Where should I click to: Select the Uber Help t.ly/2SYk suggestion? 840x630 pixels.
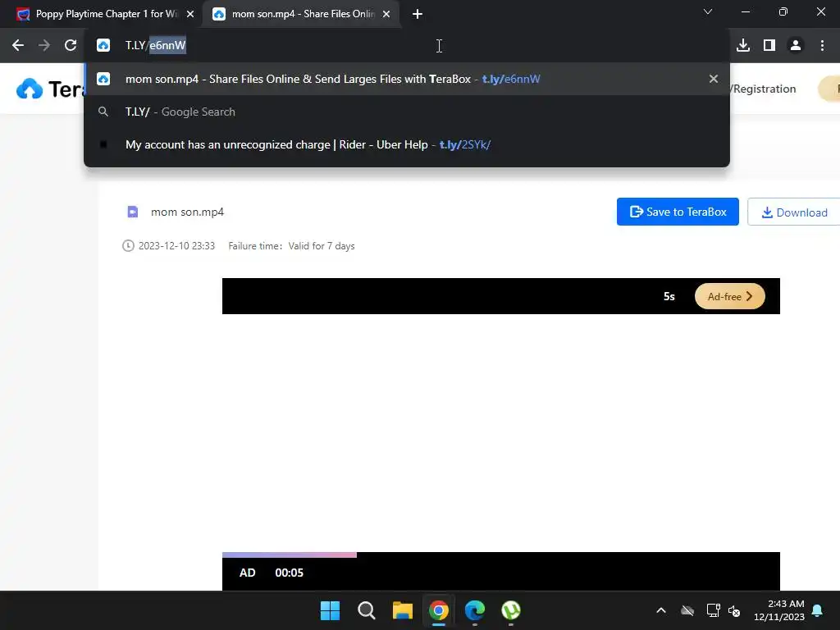pos(407,144)
